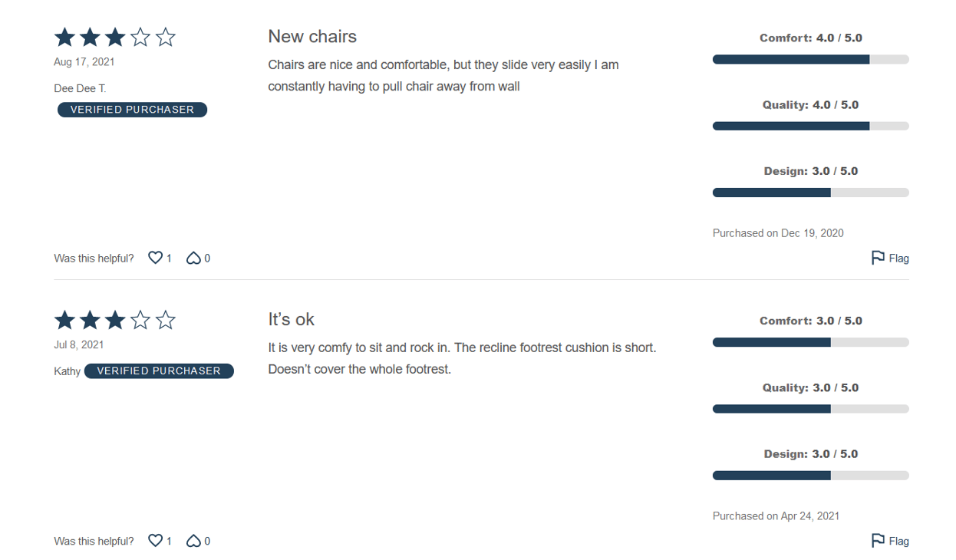
Task: Click the flag icon on the top review
Action: pos(879,257)
